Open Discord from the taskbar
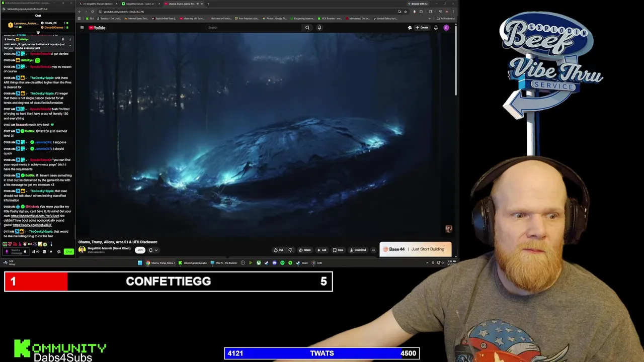644x362 pixels. (274, 262)
